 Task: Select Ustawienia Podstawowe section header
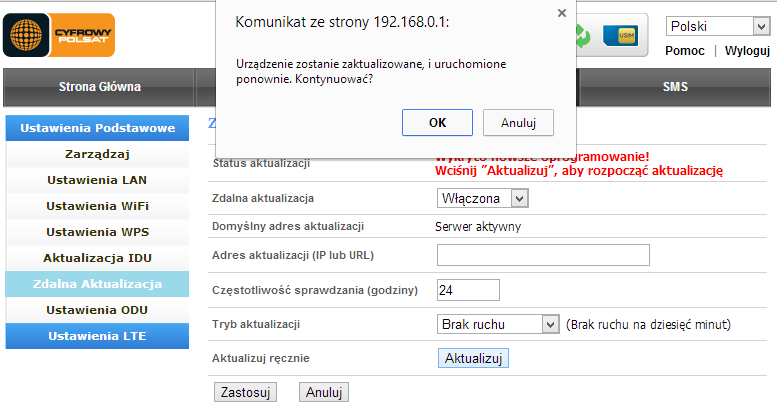tap(97, 128)
